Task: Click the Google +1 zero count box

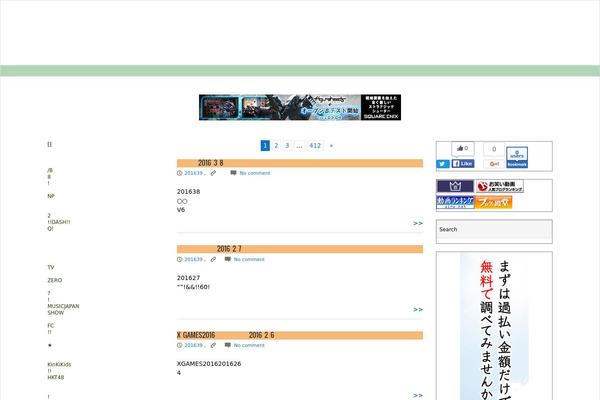Action: click(494, 149)
